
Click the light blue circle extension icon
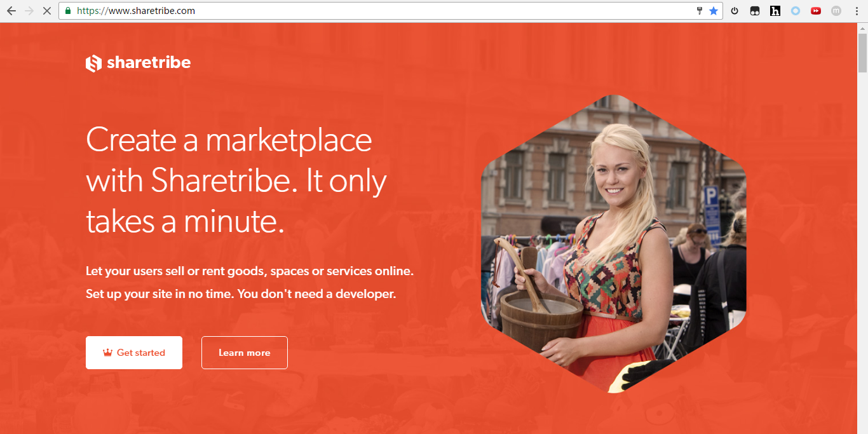pos(796,11)
